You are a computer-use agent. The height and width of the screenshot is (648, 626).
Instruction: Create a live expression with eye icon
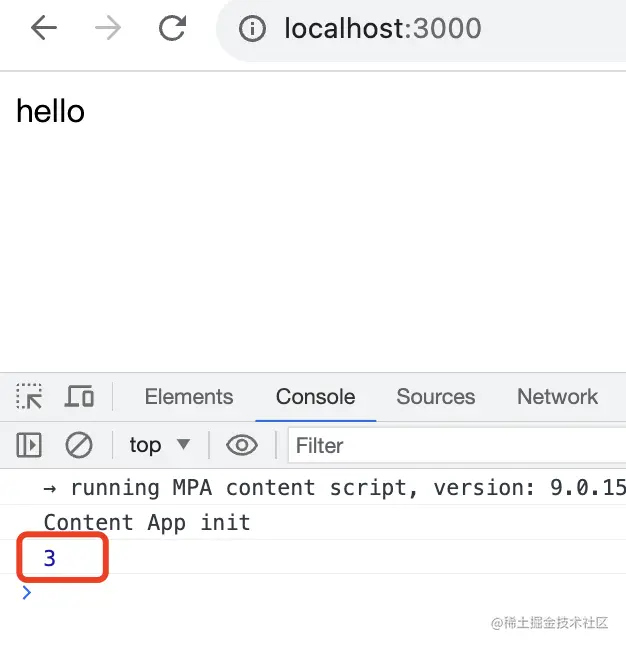click(x=242, y=445)
